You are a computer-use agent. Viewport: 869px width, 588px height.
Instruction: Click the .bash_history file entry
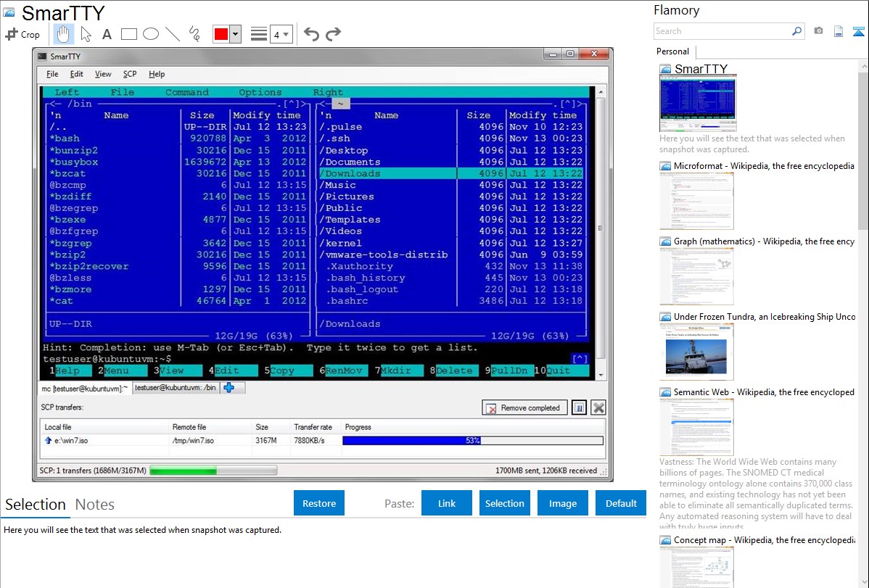point(365,278)
